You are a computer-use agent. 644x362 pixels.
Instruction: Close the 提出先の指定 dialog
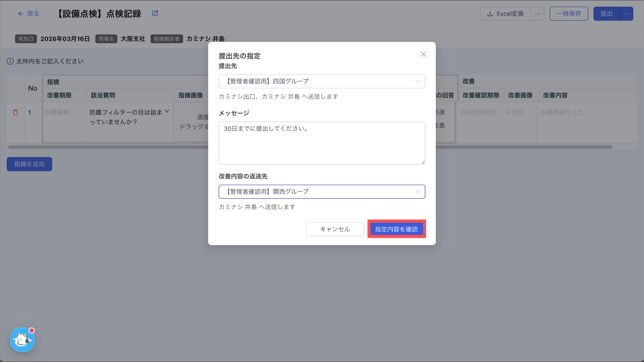point(424,54)
